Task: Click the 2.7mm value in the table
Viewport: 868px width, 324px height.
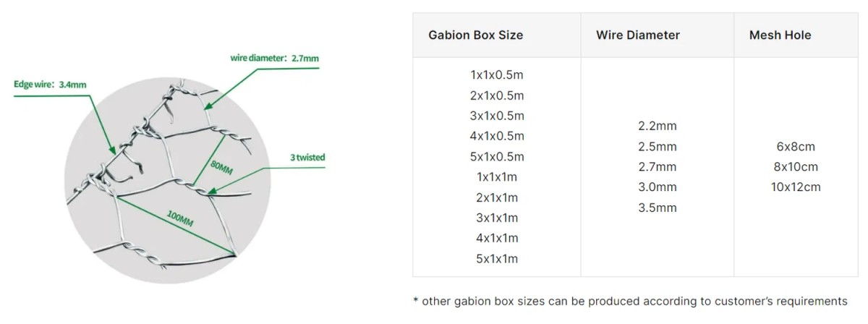Action: [x=658, y=167]
